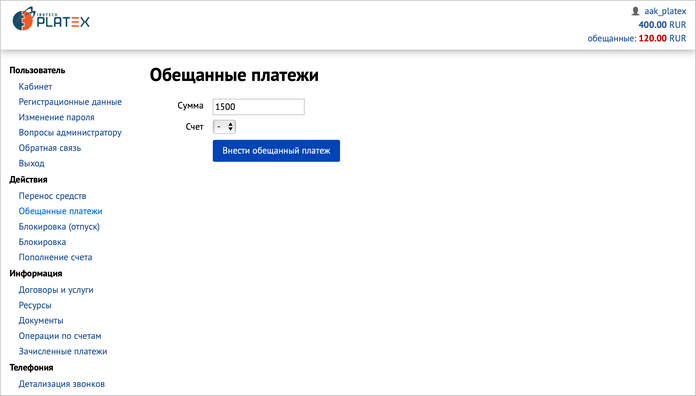Click the Обещанные платежи heading

tap(234, 75)
